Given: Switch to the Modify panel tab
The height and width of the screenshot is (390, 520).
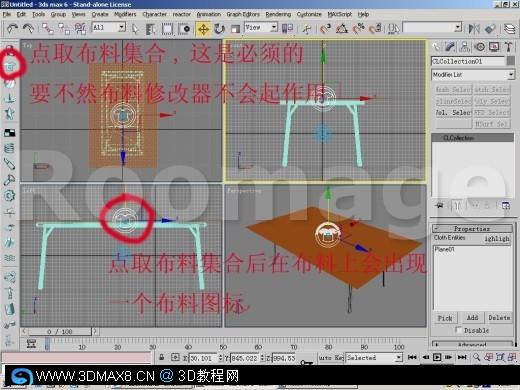Looking at the screenshot, I should click(450, 47).
